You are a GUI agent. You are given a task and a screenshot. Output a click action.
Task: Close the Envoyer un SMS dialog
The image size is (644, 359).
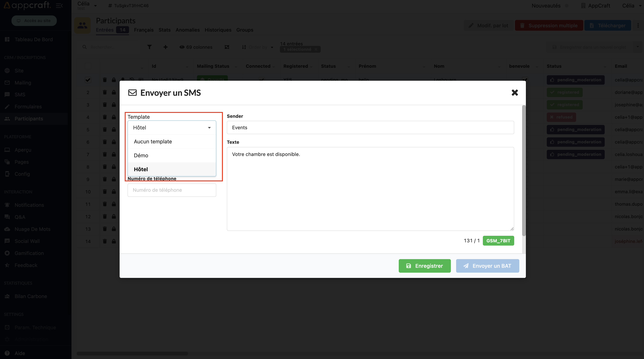[x=514, y=93]
